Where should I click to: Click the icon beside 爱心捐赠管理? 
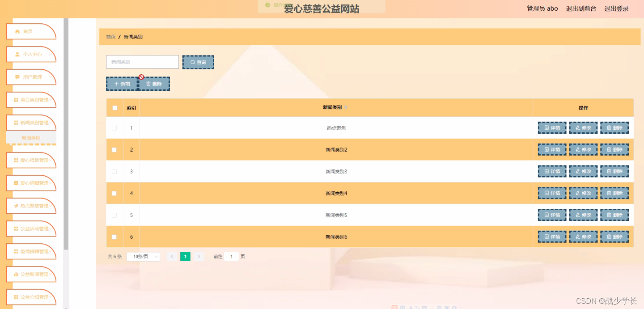coord(16,183)
